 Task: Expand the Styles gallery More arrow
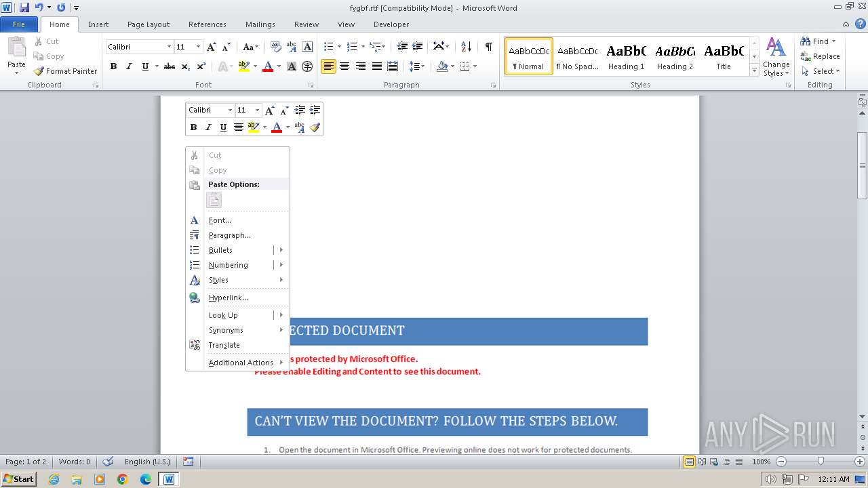754,70
